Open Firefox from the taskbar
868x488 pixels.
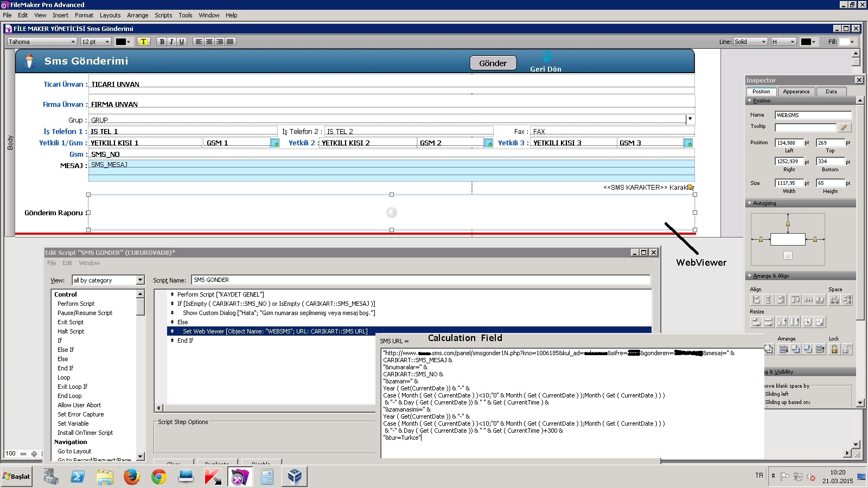pos(132,477)
